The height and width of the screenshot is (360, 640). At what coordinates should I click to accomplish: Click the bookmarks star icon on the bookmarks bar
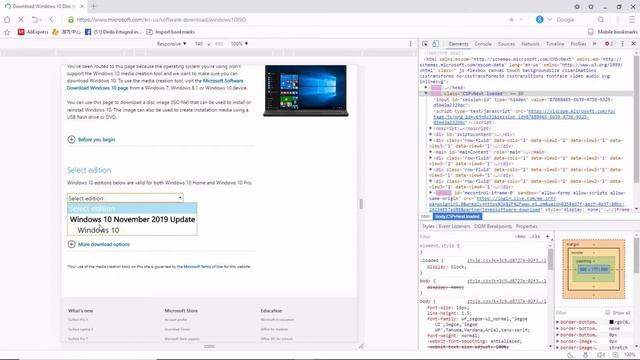point(7,32)
